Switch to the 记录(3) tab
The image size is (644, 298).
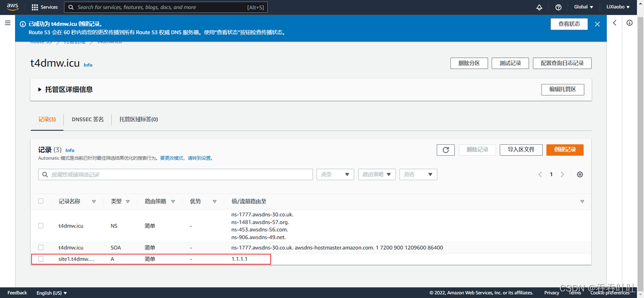[x=47, y=120]
